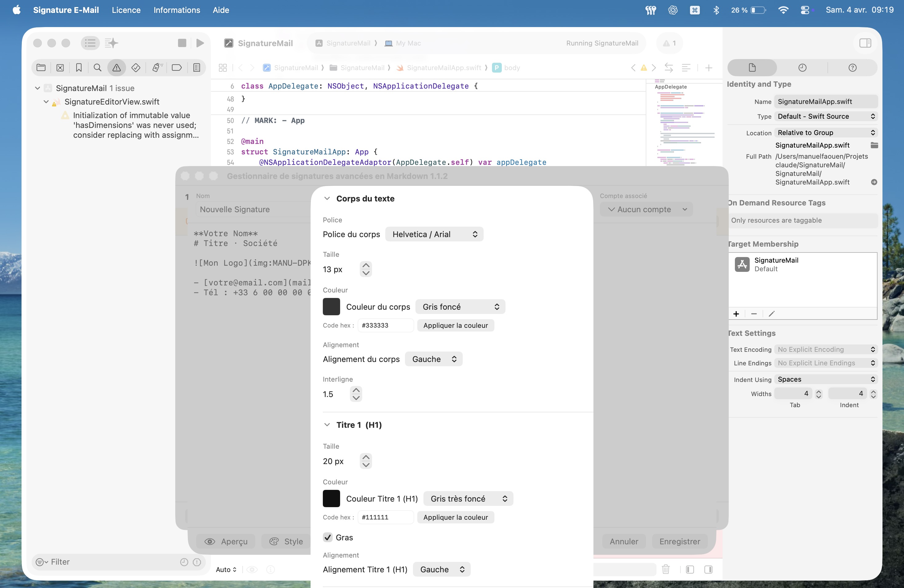This screenshot has height=588, width=904.
Task: Select the Bookmark navigator icon
Action: click(x=79, y=68)
